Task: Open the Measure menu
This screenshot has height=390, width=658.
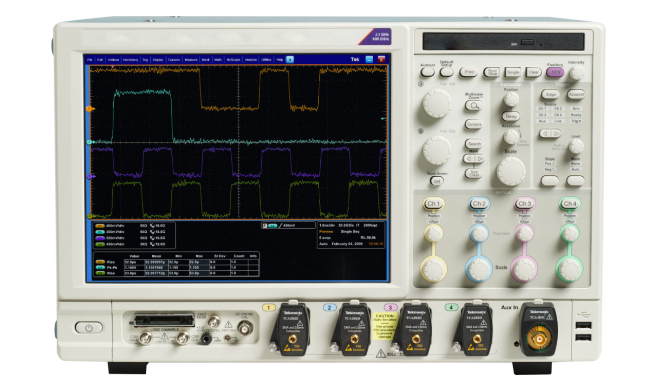Action: tap(191, 60)
